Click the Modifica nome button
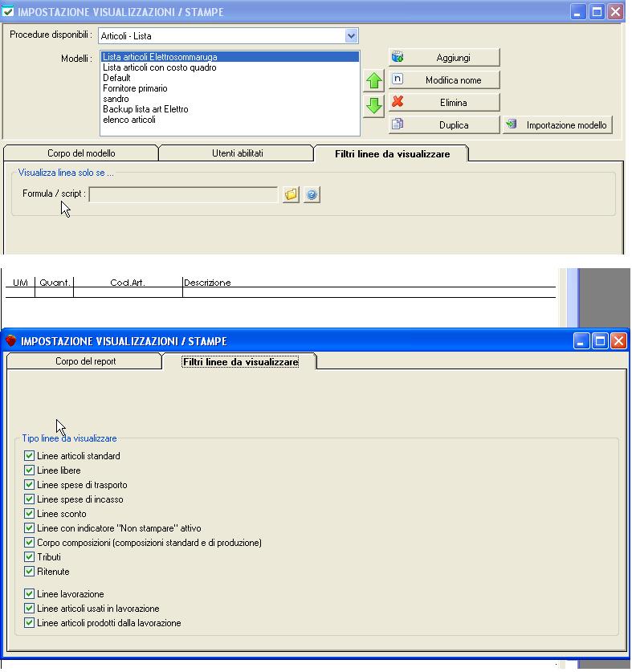 [444, 80]
